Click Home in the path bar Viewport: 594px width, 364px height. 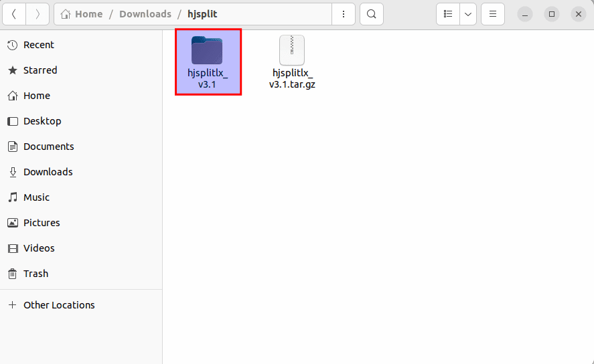(82, 14)
